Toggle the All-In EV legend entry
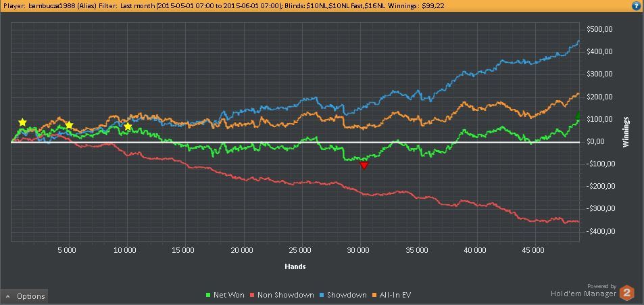Screen dimensions: 644x305 tap(391, 295)
